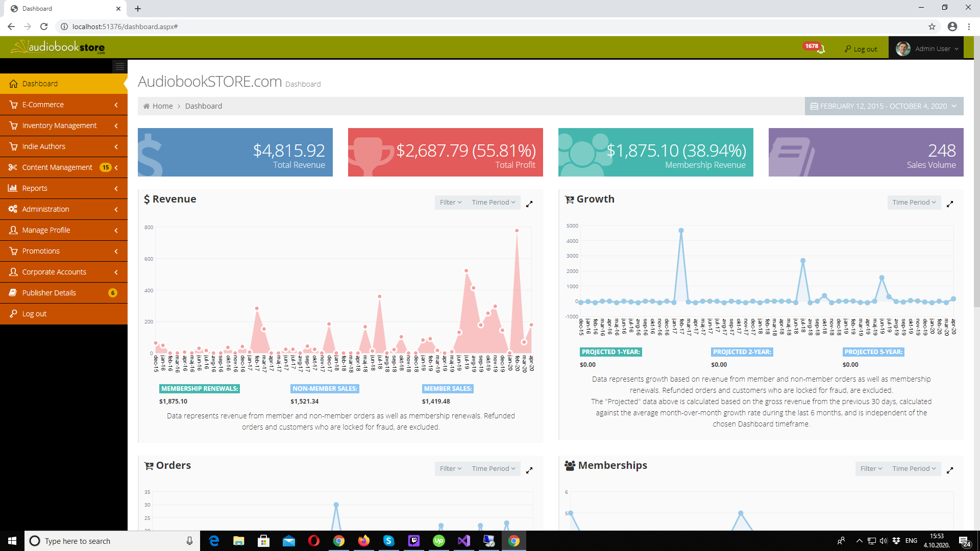The width and height of the screenshot is (980, 551).
Task: Open File Explorer from the taskbar
Action: [x=239, y=541]
